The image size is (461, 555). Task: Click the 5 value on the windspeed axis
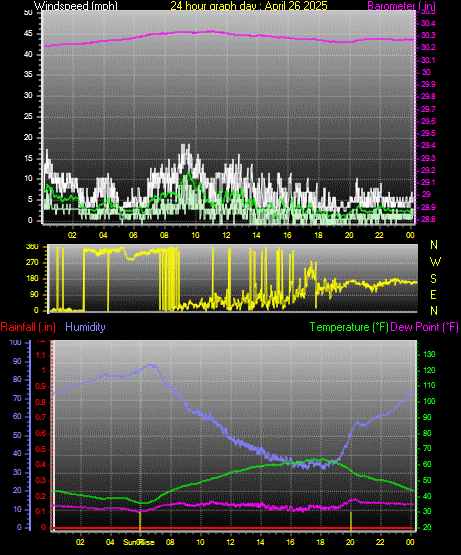tap(30, 199)
